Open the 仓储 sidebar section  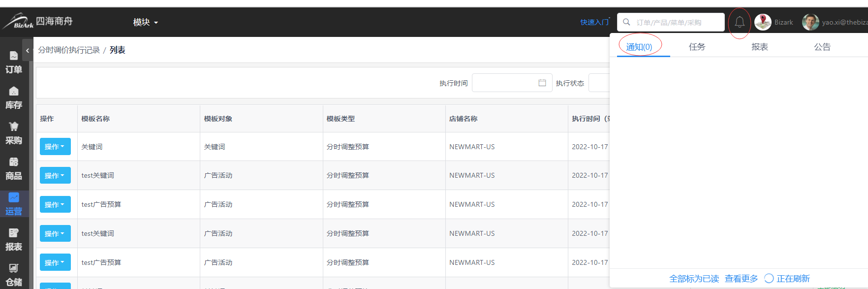tap(14, 275)
